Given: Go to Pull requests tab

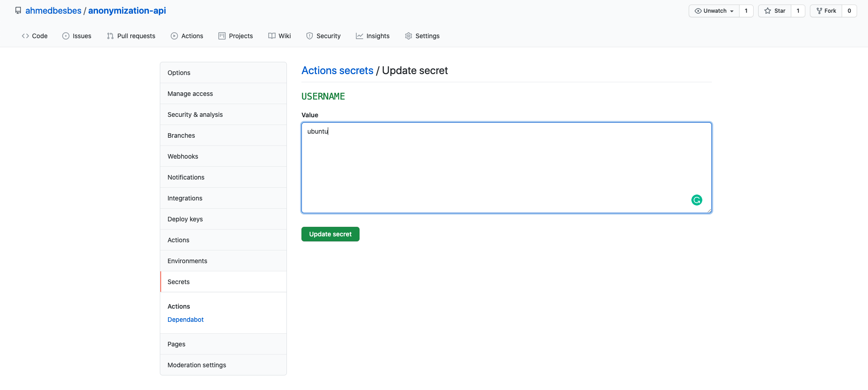Looking at the screenshot, I should click(x=131, y=36).
